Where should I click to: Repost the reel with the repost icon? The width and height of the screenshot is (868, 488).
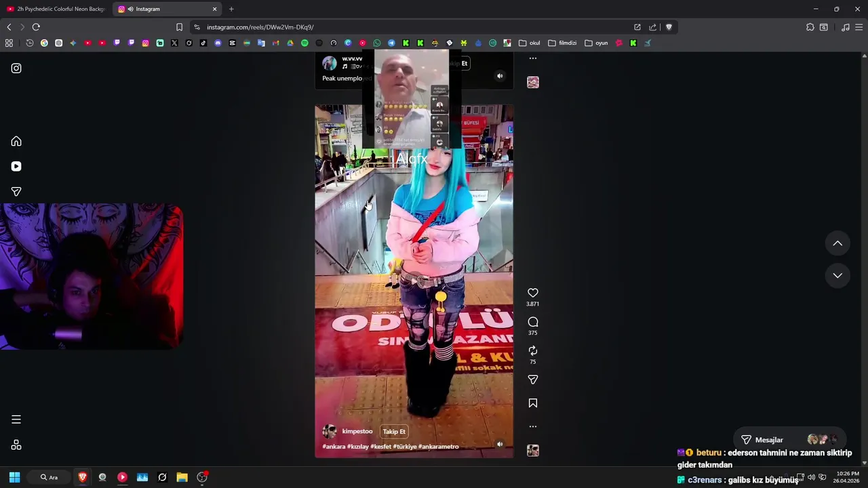point(533,350)
